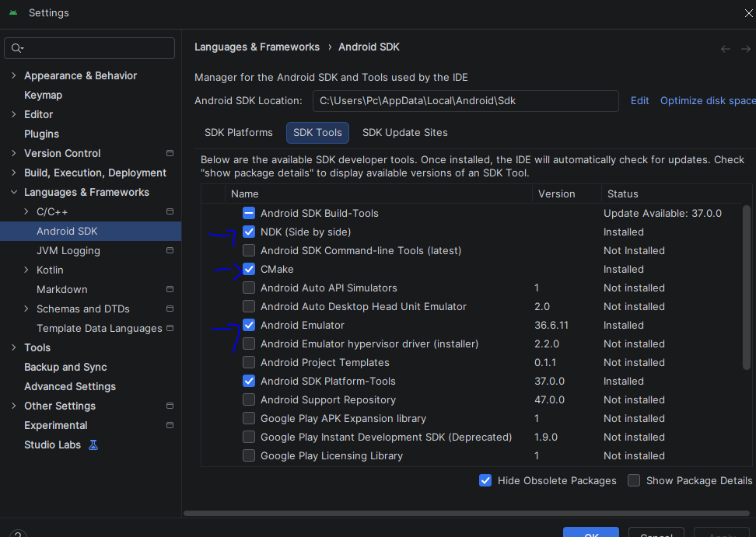The image size is (756, 537).
Task: Uncheck Android Emulator checkbox
Action: point(249,325)
